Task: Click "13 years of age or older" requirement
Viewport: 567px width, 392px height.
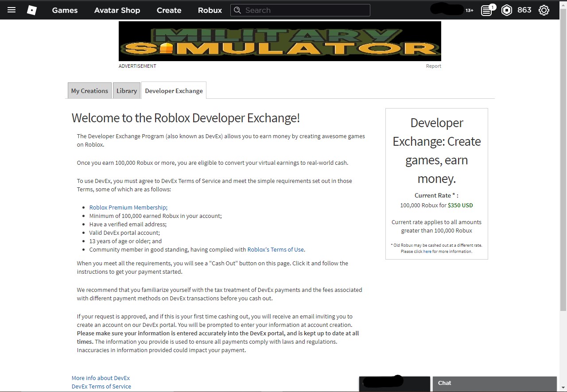Action: [125, 241]
